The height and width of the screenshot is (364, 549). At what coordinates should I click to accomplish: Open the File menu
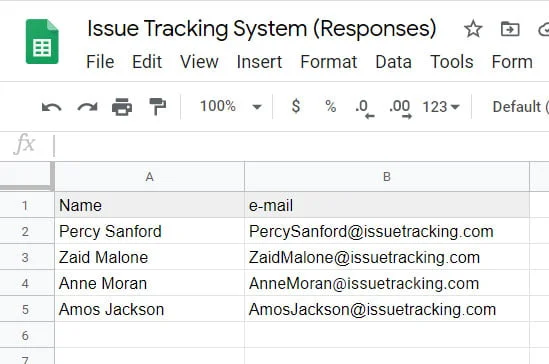click(x=100, y=62)
